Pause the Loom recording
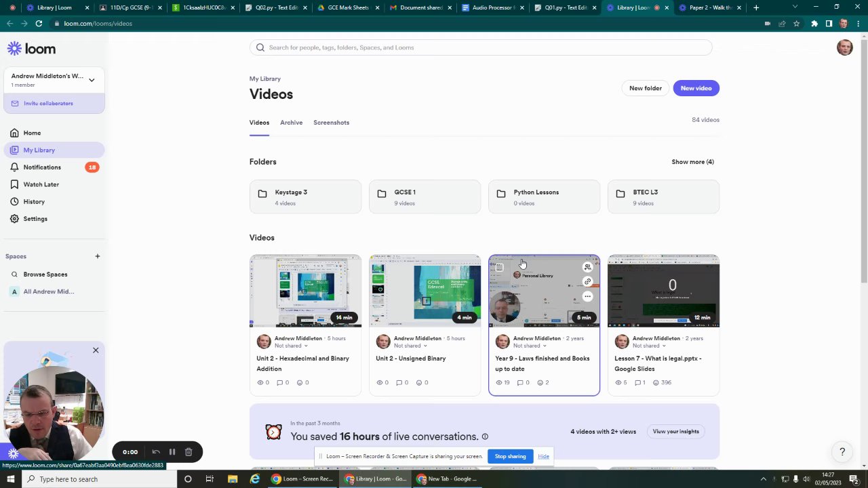868x488 pixels. tap(172, 452)
